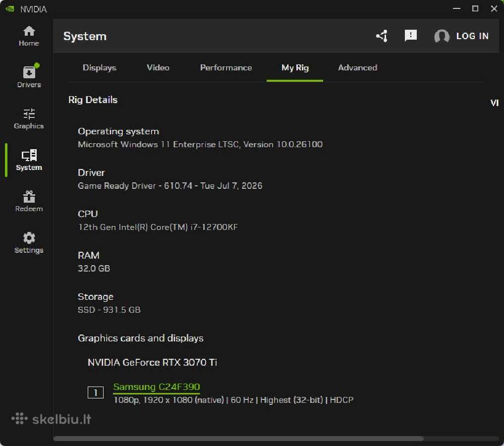Maximize the NVIDIA window
Image resolution: width=504 pixels, height=446 pixels.
[475, 9]
